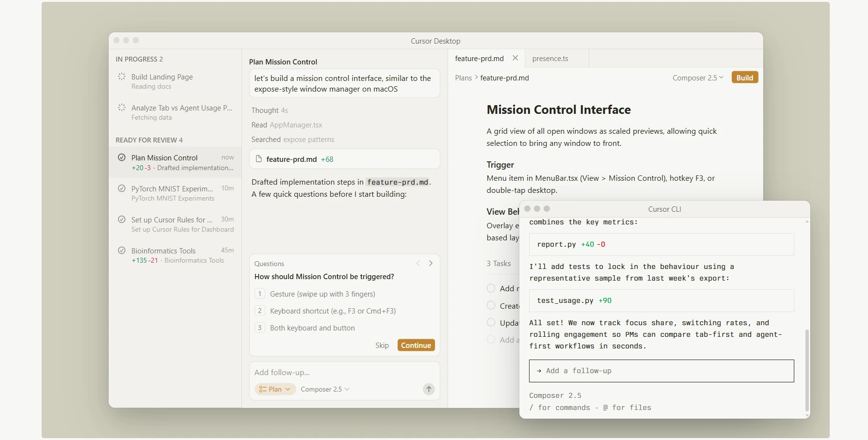Image resolution: width=868 pixels, height=440 pixels.
Task: Click the Plans breadcrumb link
Action: pos(463,78)
